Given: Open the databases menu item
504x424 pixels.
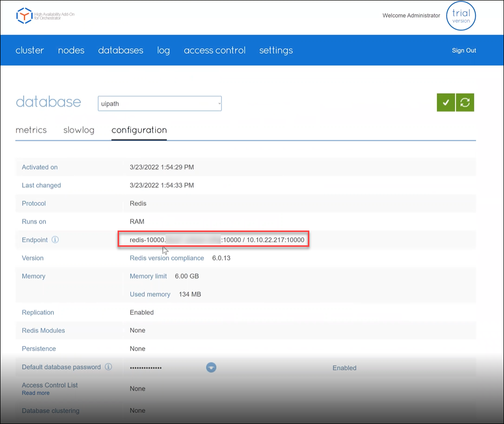Looking at the screenshot, I should (x=121, y=50).
